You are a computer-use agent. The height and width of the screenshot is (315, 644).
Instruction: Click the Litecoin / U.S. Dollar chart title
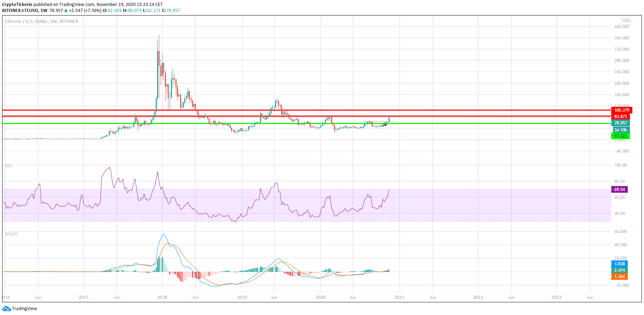pos(42,21)
